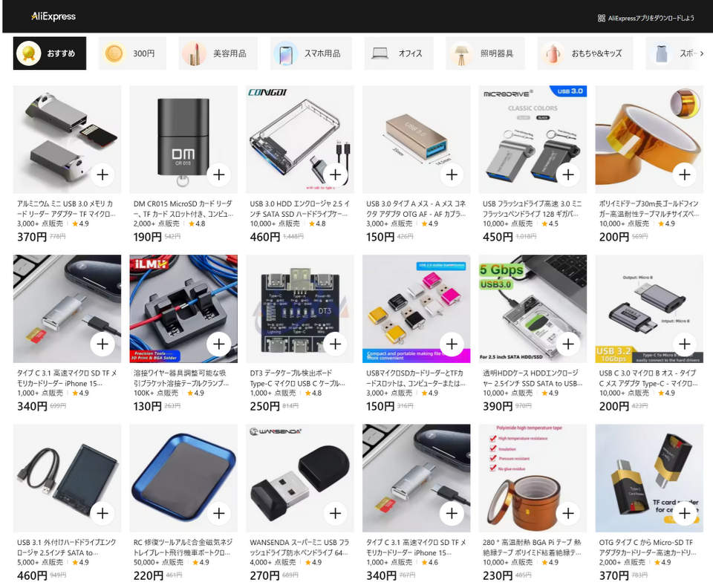
Task: Select the おもちゃ&キッズ category
Action: coord(585,53)
